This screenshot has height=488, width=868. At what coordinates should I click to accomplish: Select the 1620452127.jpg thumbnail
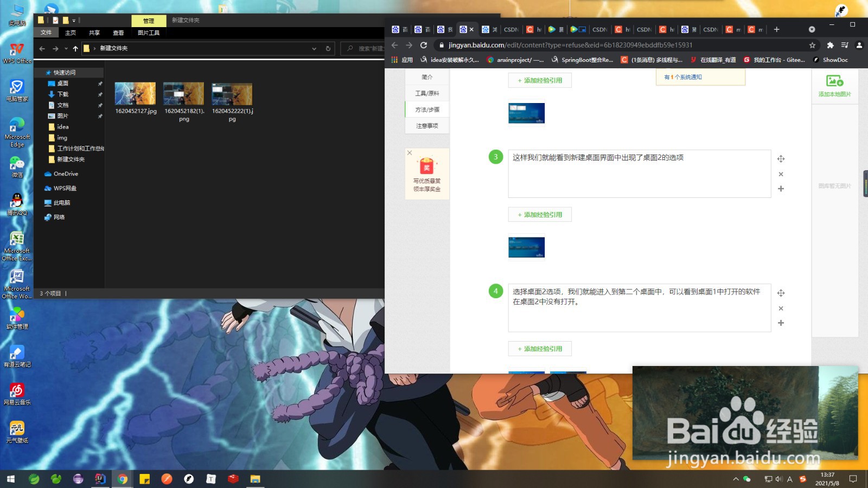tap(136, 94)
